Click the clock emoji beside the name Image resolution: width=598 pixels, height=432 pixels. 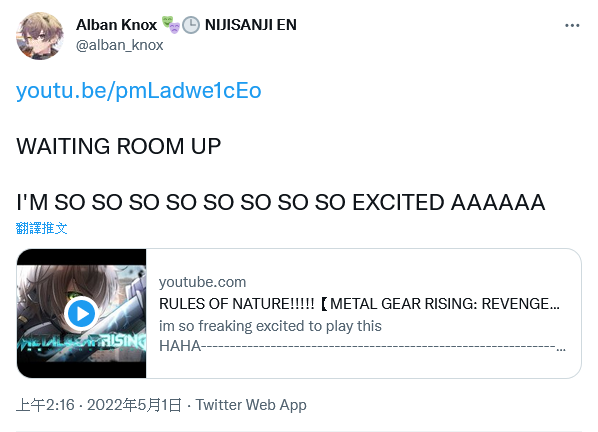pyautogui.click(x=191, y=25)
